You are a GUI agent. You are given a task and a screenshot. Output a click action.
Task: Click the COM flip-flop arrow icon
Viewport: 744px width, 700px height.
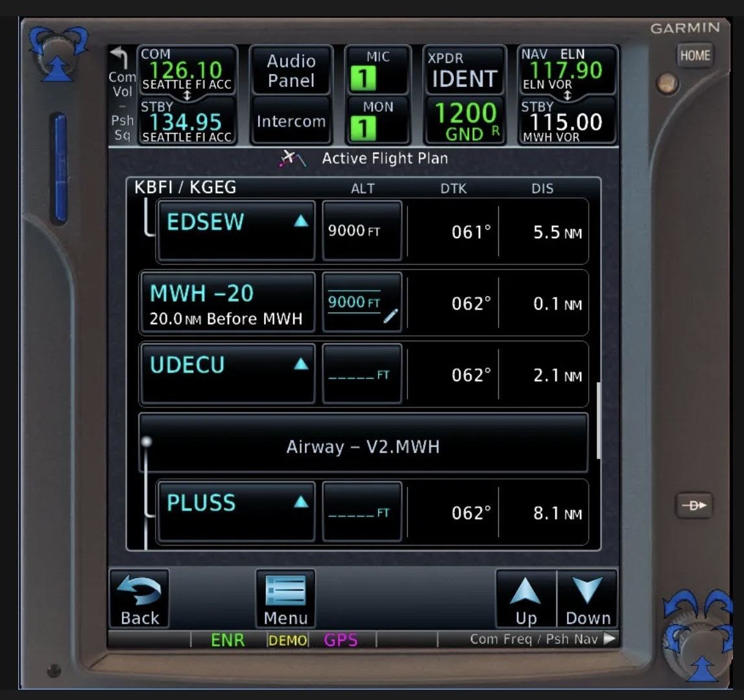187,95
